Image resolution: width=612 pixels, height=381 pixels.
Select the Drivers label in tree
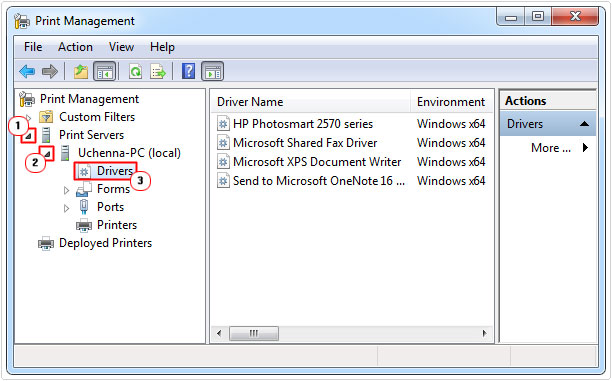pos(115,171)
